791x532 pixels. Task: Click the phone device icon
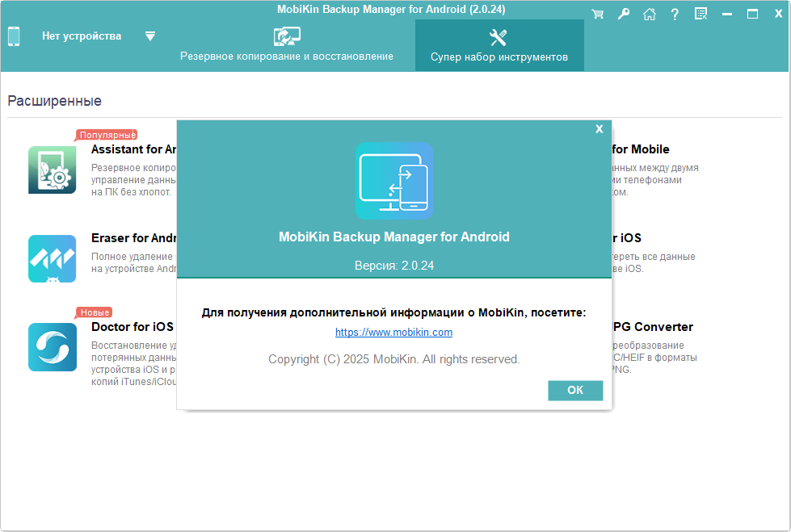[14, 36]
